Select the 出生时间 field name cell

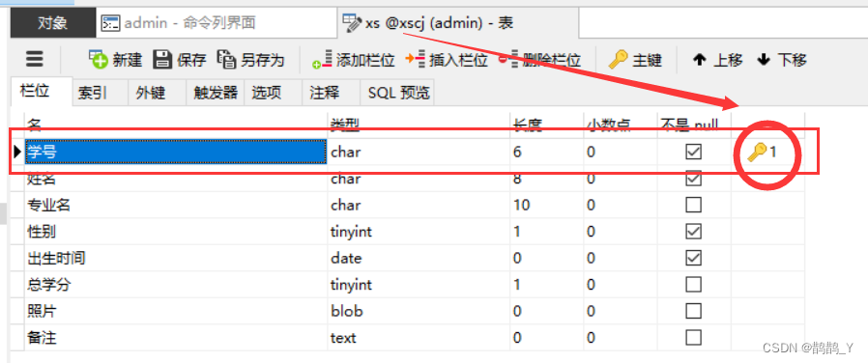(176, 258)
